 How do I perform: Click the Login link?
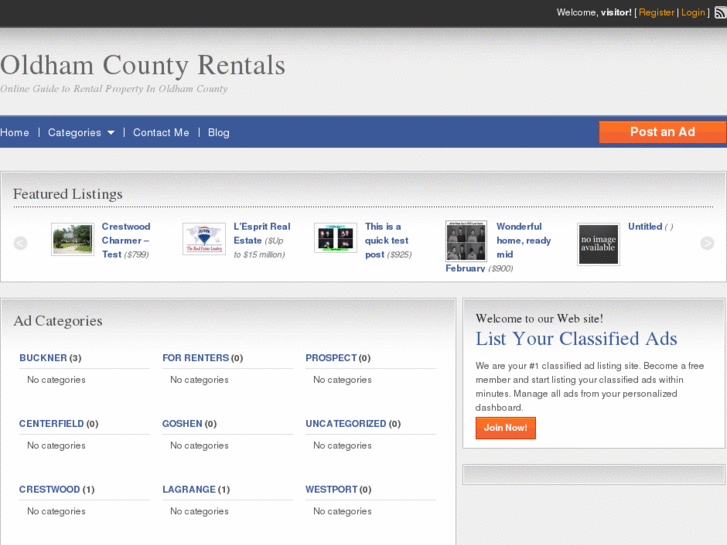693,13
